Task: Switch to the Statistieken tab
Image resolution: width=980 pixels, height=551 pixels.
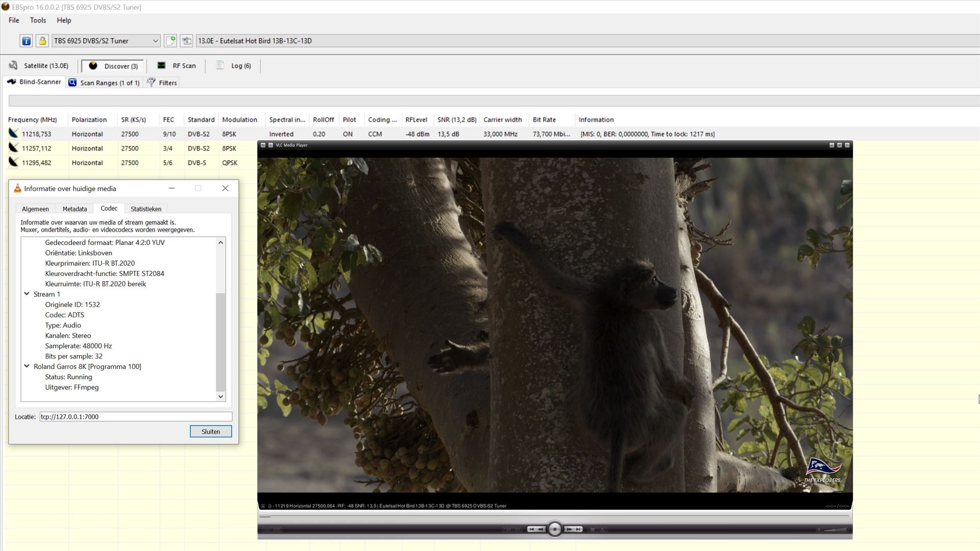Action: [146, 209]
